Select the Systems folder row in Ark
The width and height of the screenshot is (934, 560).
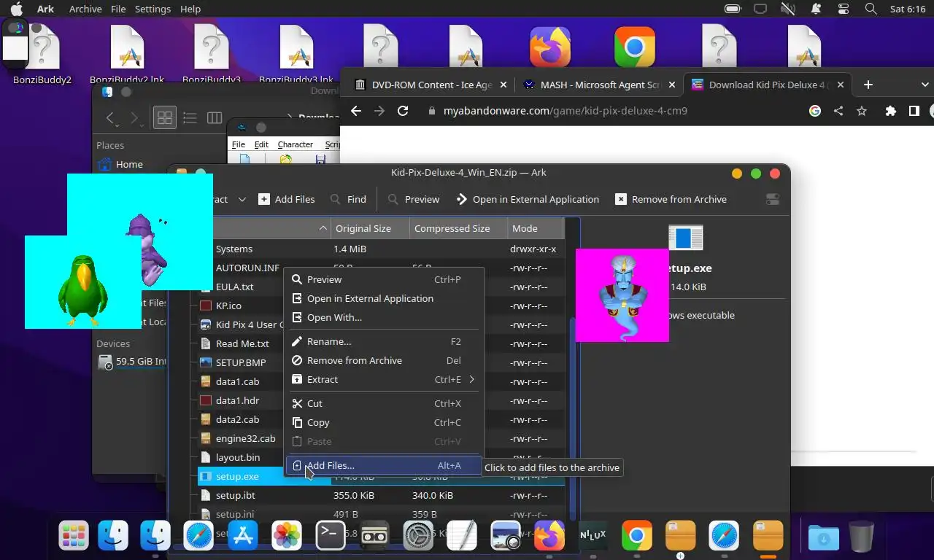[x=379, y=249]
